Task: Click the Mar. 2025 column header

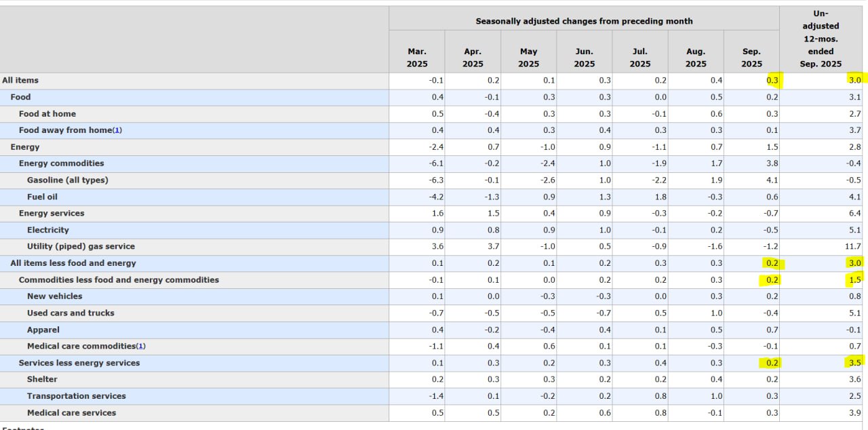Action: pyautogui.click(x=417, y=57)
